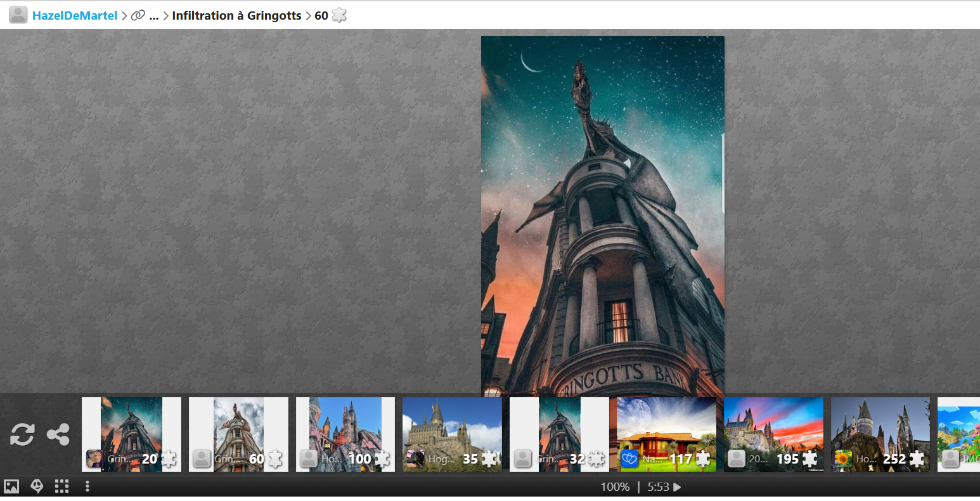The image size is (980, 501).
Task: Open the share puzzle icon
Action: pyautogui.click(x=58, y=434)
